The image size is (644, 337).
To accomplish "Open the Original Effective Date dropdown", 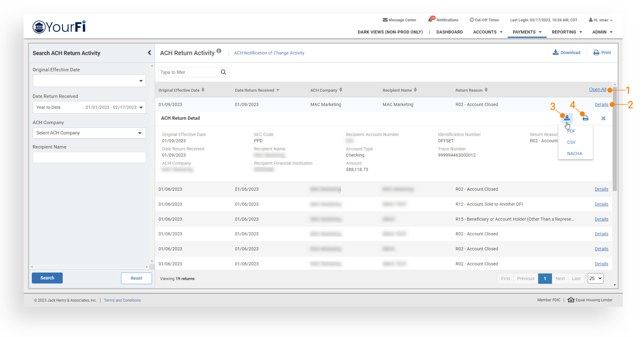I will point(89,81).
